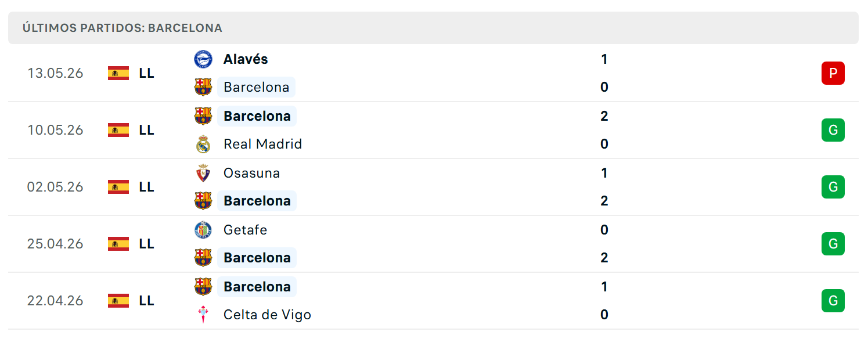
Task: Click the green G badge for Celta match
Action: [x=833, y=301]
